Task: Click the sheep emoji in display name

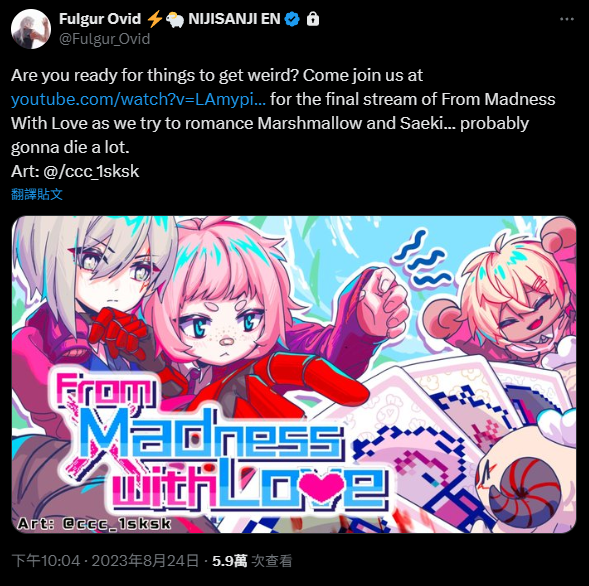Action: (x=175, y=20)
